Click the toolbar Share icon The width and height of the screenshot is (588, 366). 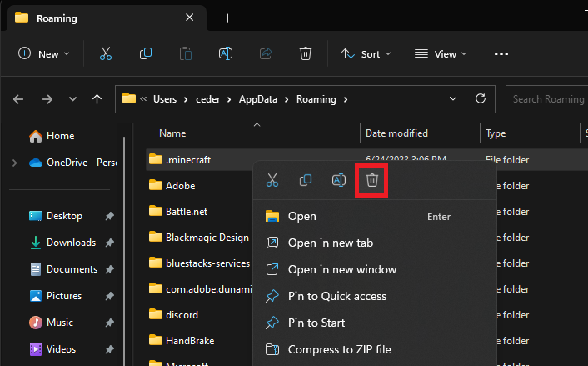pos(266,53)
